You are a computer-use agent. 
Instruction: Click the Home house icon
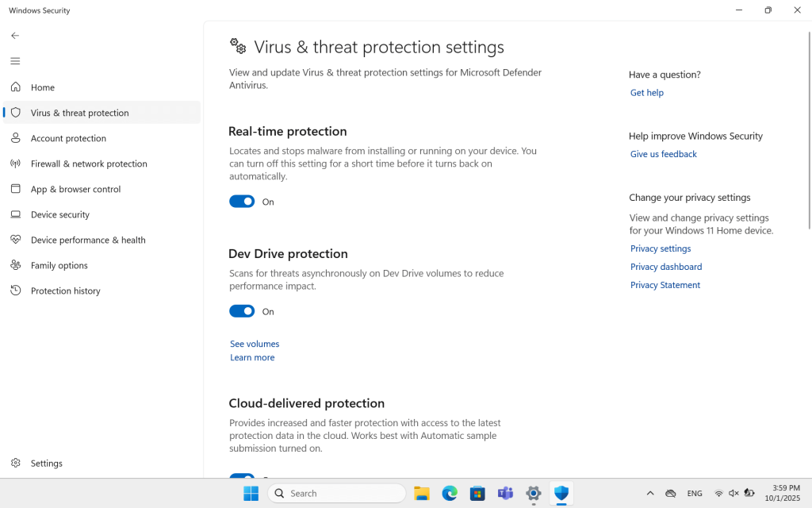[x=15, y=87]
